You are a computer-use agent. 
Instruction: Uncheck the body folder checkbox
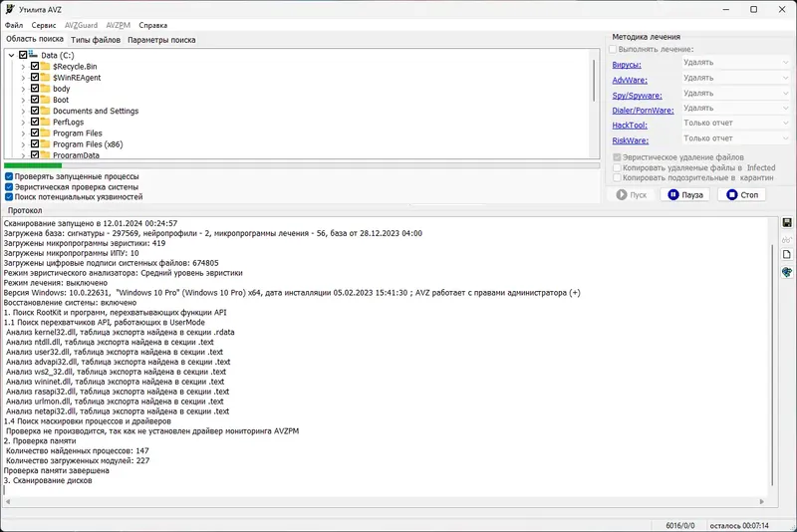pyautogui.click(x=35, y=89)
